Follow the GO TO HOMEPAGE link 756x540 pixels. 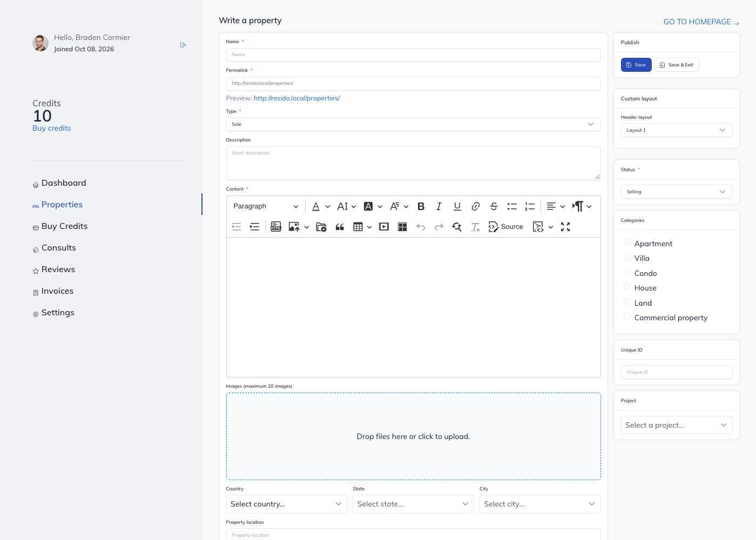701,22
